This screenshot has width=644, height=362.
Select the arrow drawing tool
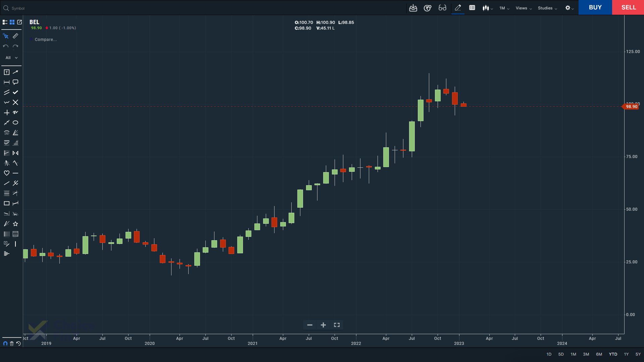[x=15, y=72]
